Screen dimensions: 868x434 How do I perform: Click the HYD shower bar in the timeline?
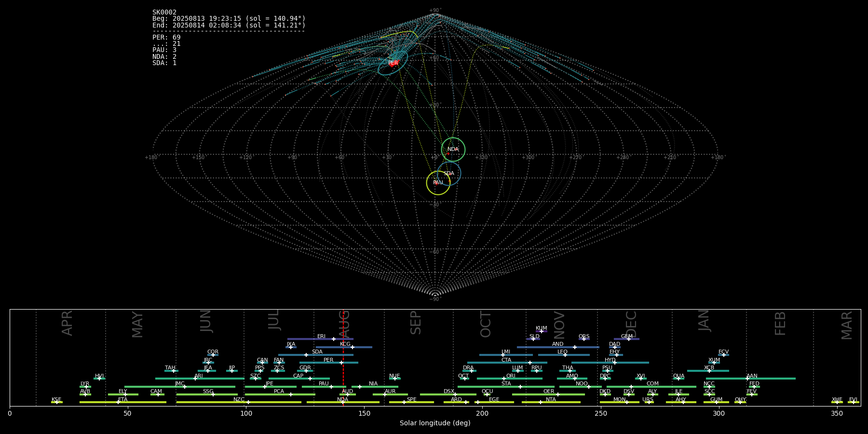tap(610, 363)
